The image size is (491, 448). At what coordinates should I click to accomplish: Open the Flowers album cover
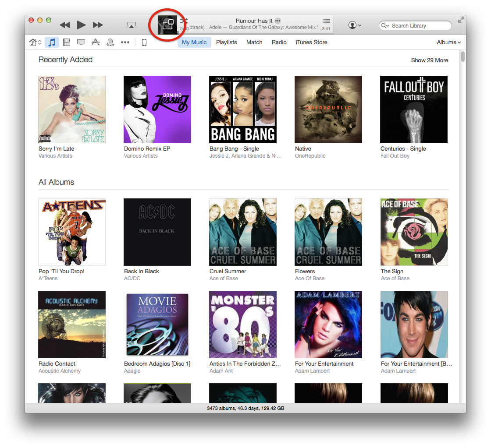(x=328, y=232)
